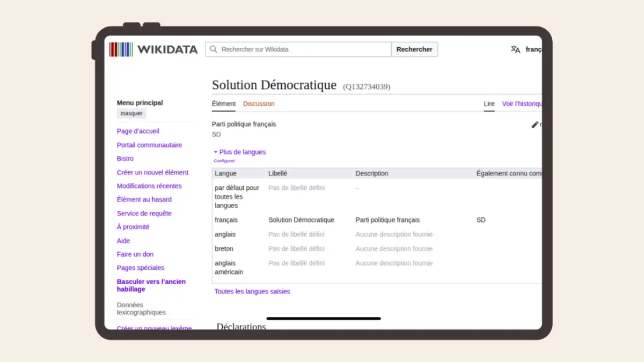Click the 'français' language row cell
The height and width of the screenshot is (362, 644).
(226, 220)
